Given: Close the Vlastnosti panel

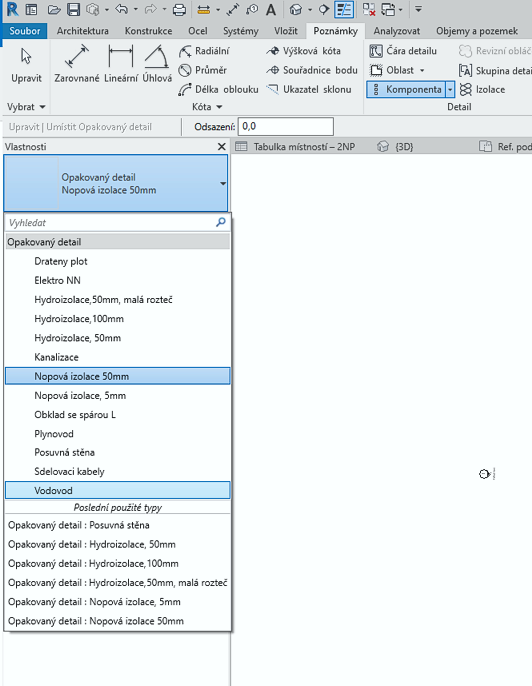Looking at the screenshot, I should click(x=221, y=147).
